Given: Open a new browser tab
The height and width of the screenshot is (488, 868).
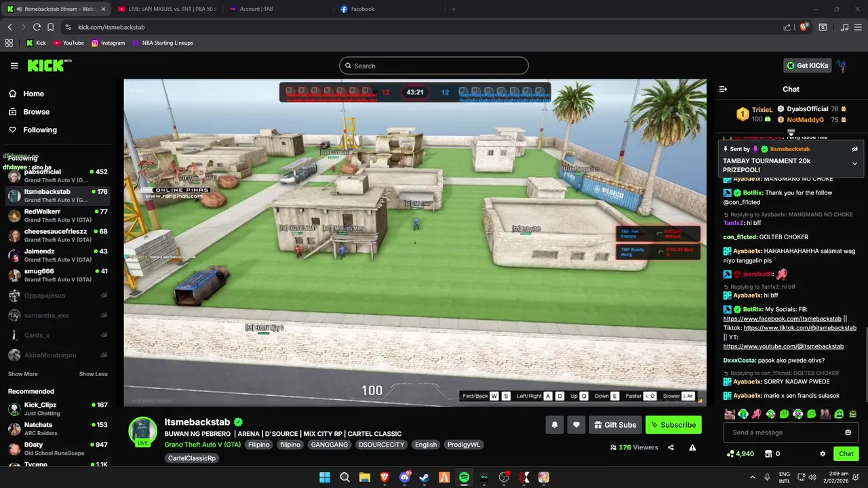Looking at the screenshot, I should point(454,9).
